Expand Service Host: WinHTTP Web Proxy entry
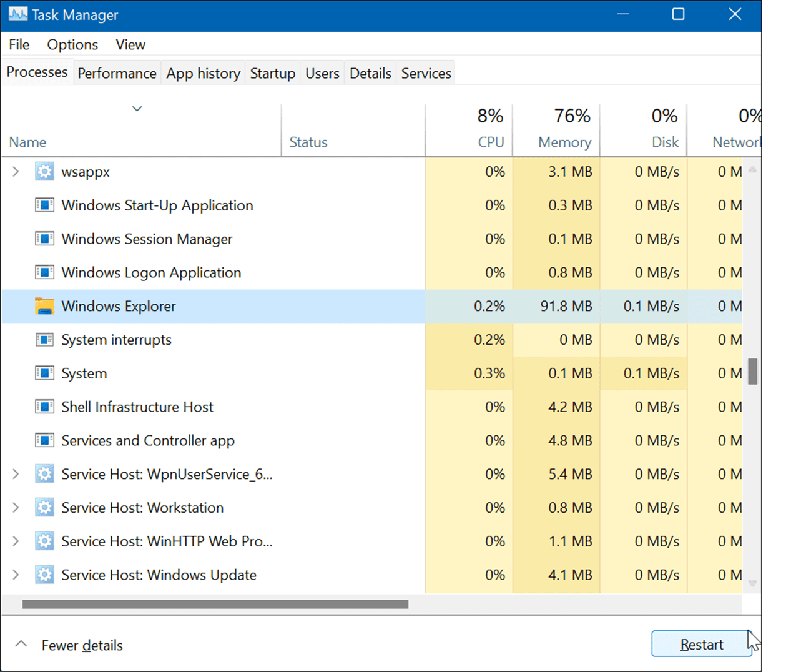 pos(16,541)
